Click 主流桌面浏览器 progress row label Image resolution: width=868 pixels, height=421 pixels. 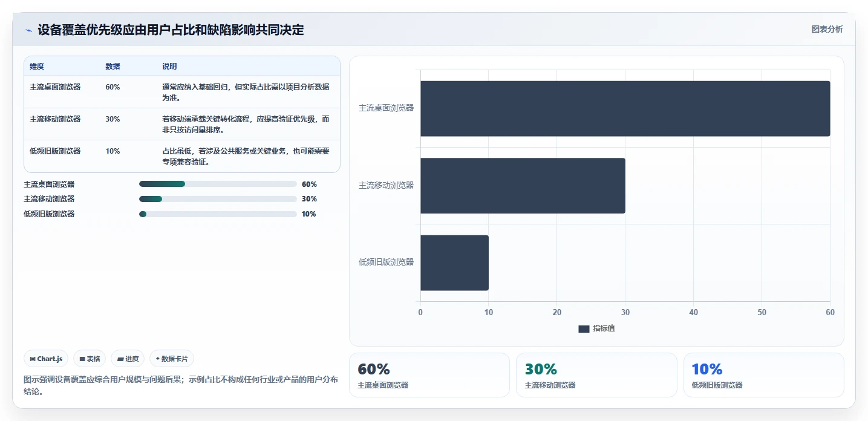pos(49,184)
